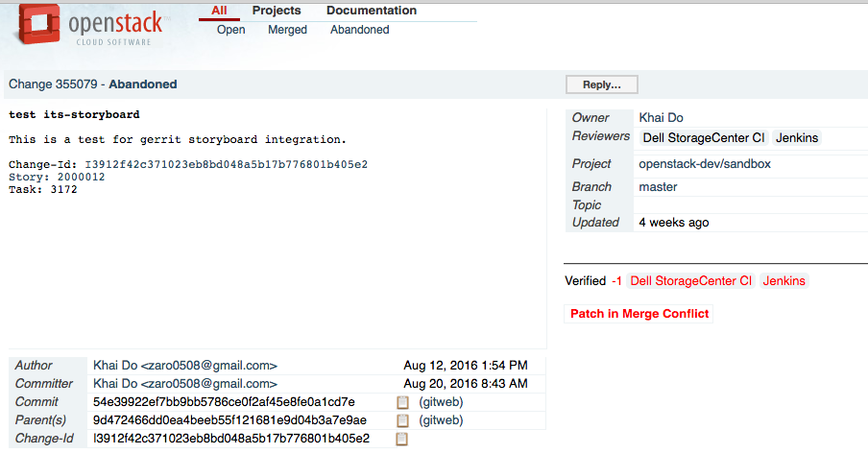Show Merged changes
Viewport: 868px width, 454px height.
click(287, 30)
